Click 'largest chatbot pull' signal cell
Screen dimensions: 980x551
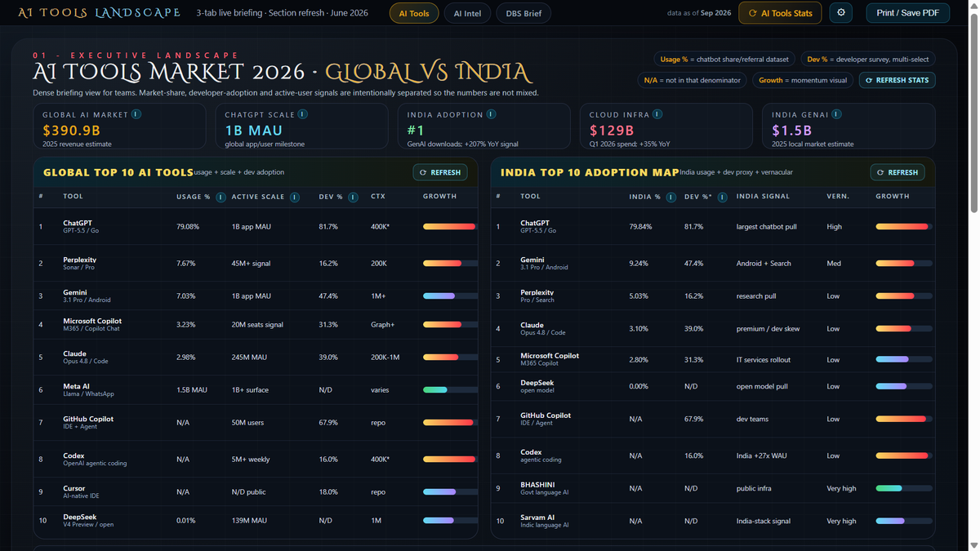click(766, 226)
